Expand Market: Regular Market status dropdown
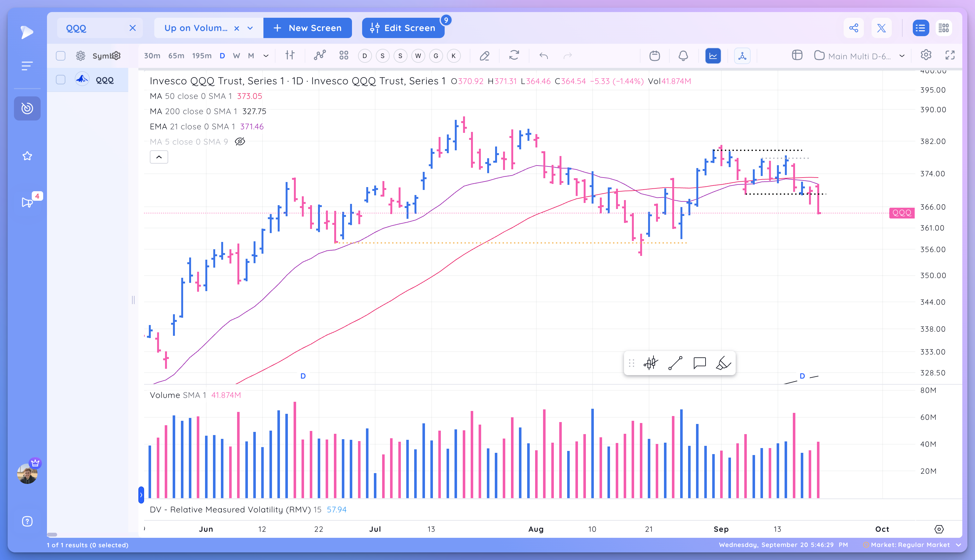The image size is (975, 560). pos(958,545)
